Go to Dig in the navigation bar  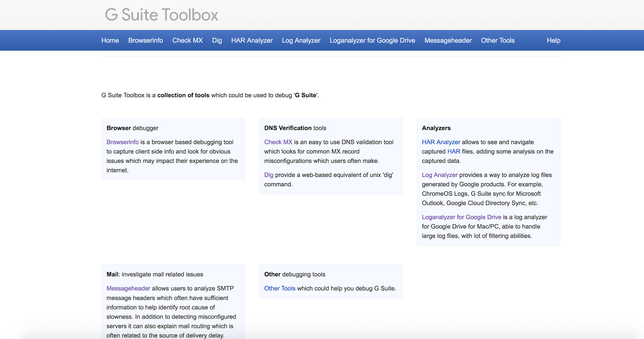(217, 41)
